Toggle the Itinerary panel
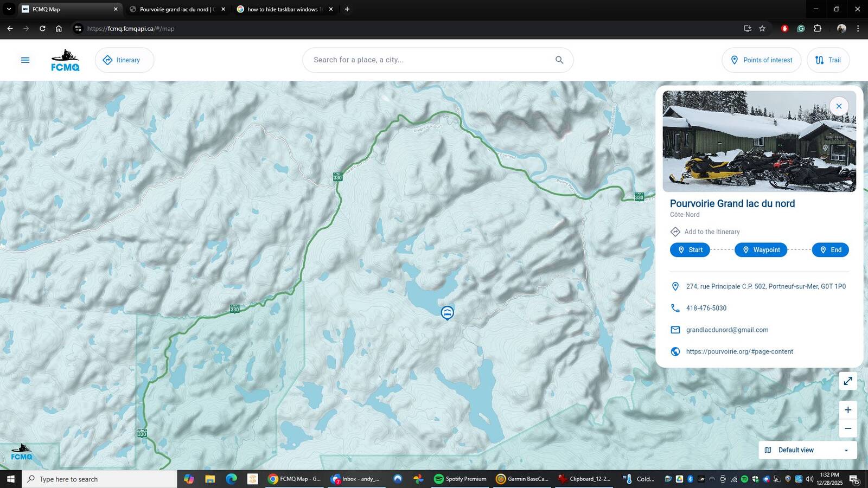The width and height of the screenshot is (868, 488). click(x=124, y=60)
